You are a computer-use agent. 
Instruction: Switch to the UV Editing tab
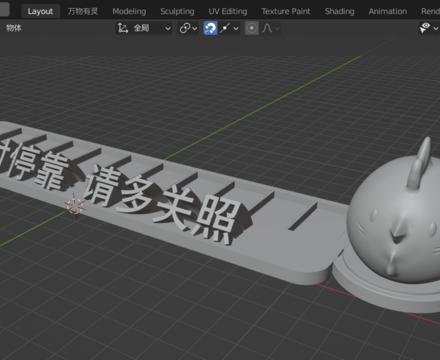(x=228, y=11)
